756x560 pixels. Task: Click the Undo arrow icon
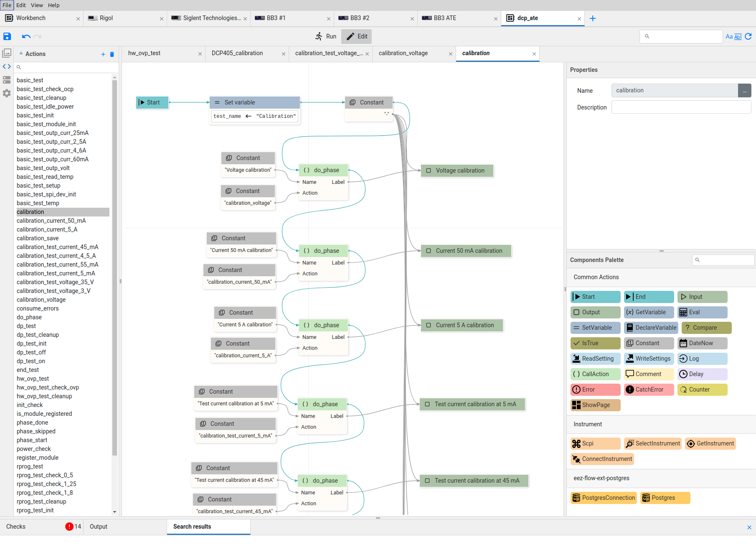point(26,36)
